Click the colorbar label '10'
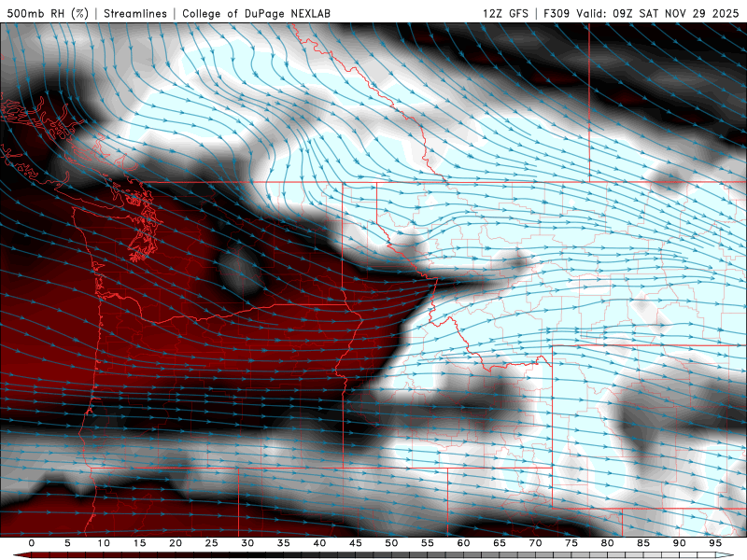The image size is (747, 560). click(104, 543)
